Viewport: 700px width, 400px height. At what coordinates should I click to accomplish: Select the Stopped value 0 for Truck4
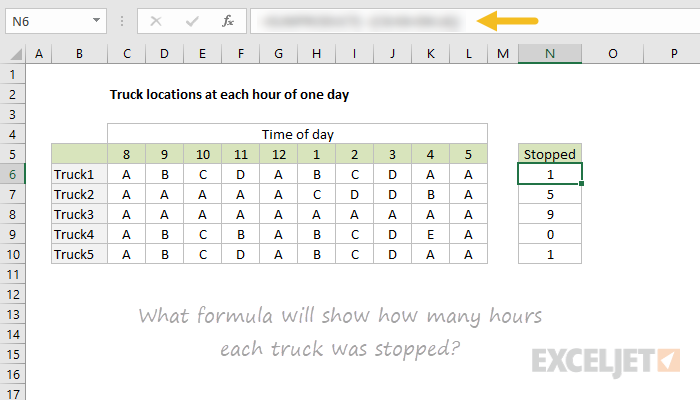pos(550,234)
